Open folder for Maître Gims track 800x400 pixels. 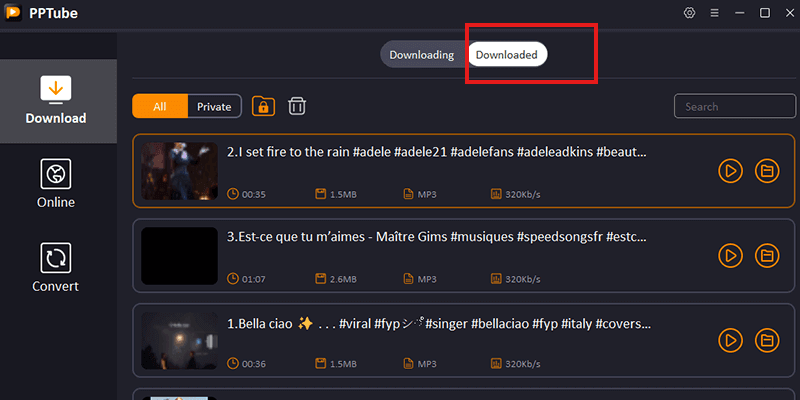click(x=767, y=256)
